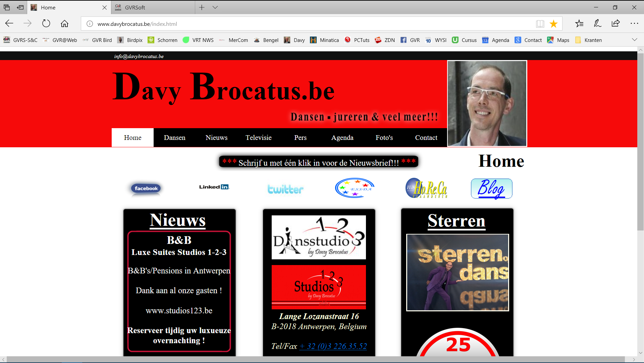The width and height of the screenshot is (644, 363).
Task: Open the GVRS-S&C bookmark
Action: click(x=20, y=40)
